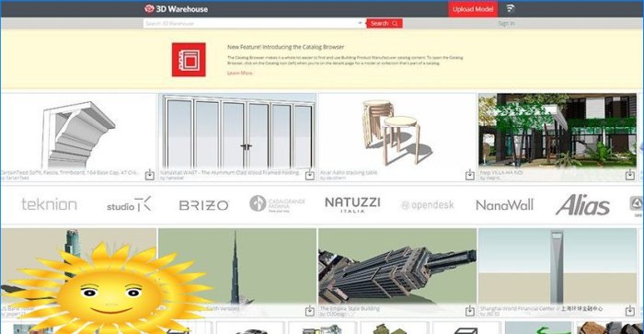Expand the search options dropdown arrow

(361, 23)
